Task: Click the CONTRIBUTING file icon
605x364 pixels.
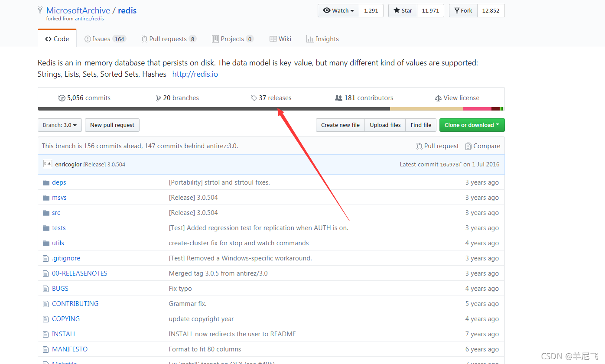Action: click(x=46, y=304)
